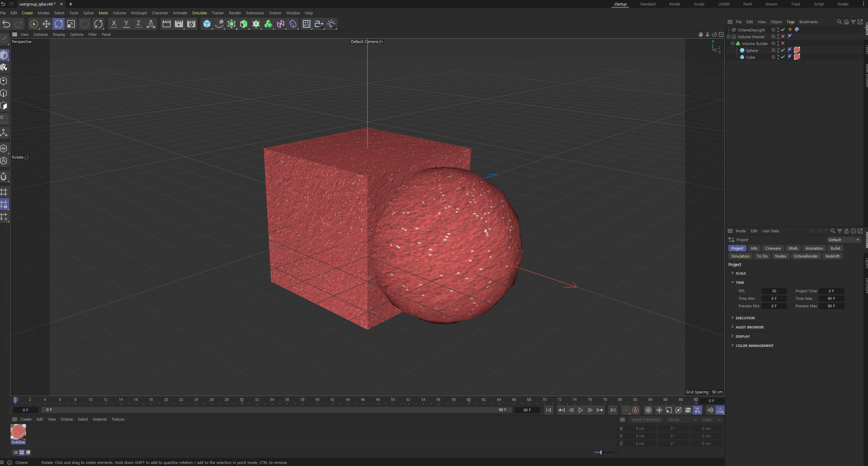This screenshot has width=868, height=466.
Task: Open the Simulate menu
Action: coord(199,13)
